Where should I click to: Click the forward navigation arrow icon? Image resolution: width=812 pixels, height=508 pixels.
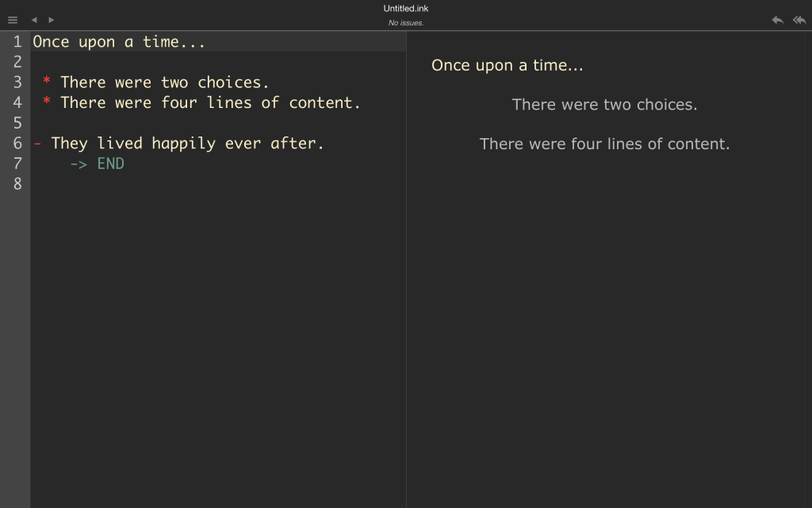(x=51, y=20)
